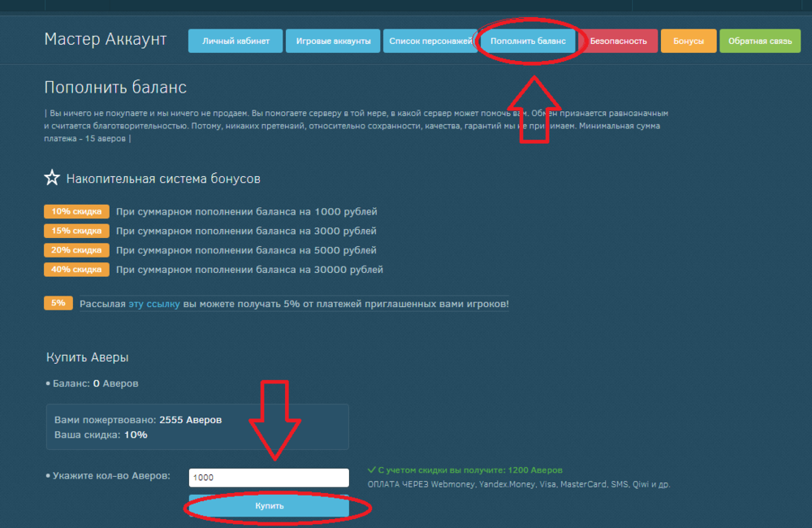Open the red Безопасность section
This screenshot has height=528, width=812.
(x=619, y=41)
